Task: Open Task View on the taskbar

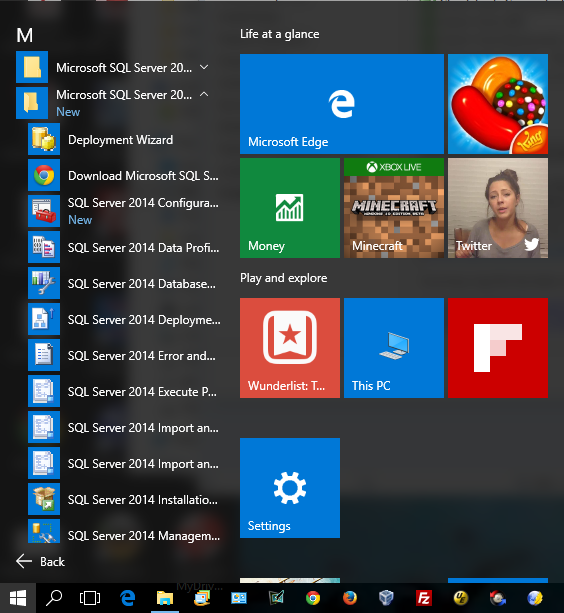Action: 90,598
